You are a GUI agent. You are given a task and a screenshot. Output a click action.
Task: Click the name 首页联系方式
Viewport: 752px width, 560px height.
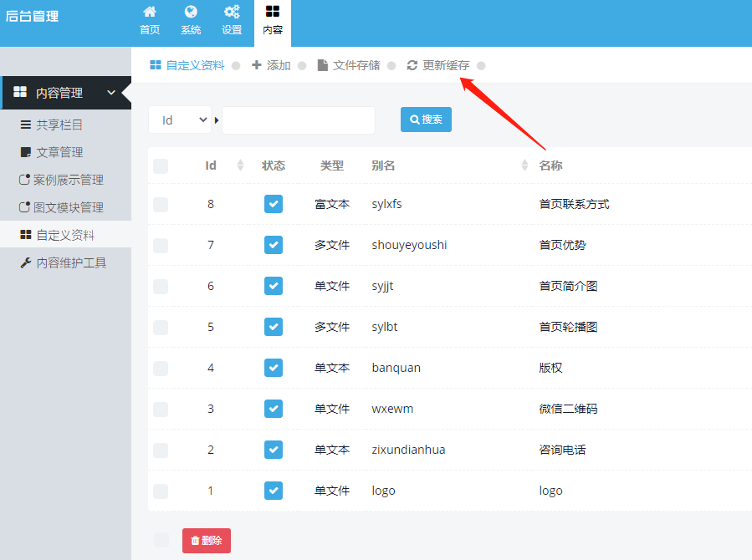[574, 205]
